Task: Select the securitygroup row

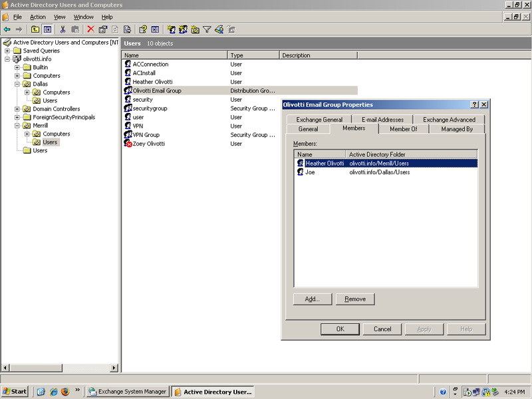Action: pyautogui.click(x=150, y=108)
